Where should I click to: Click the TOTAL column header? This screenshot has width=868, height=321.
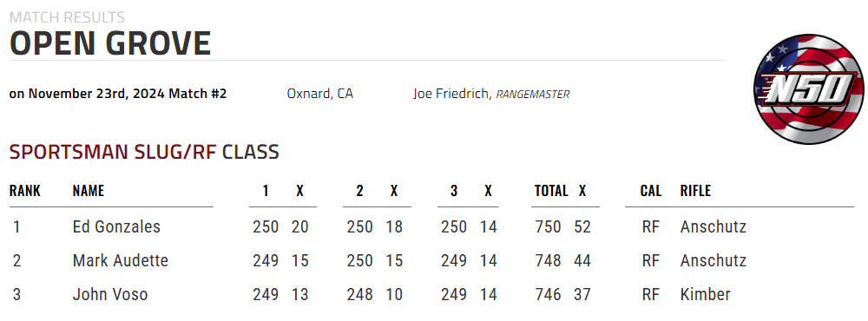pyautogui.click(x=551, y=191)
